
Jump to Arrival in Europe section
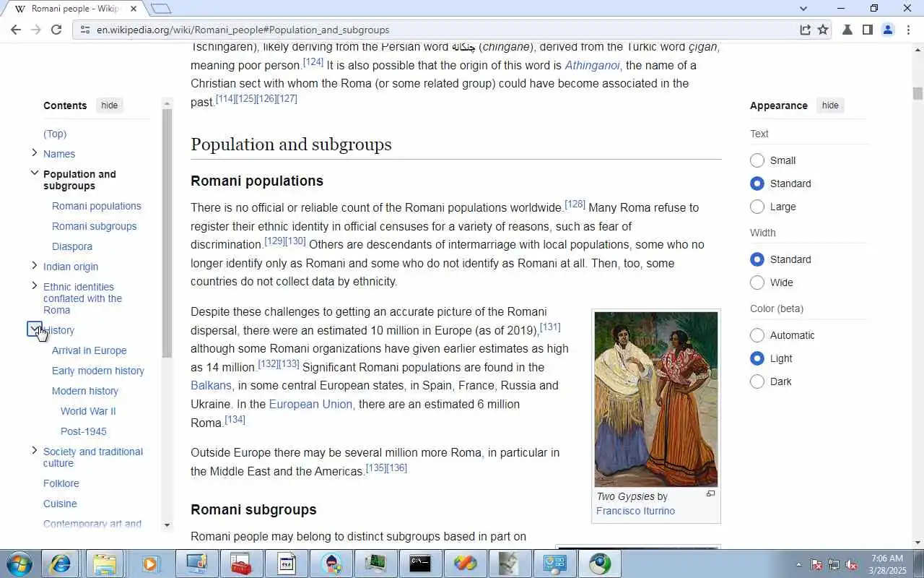tap(90, 350)
